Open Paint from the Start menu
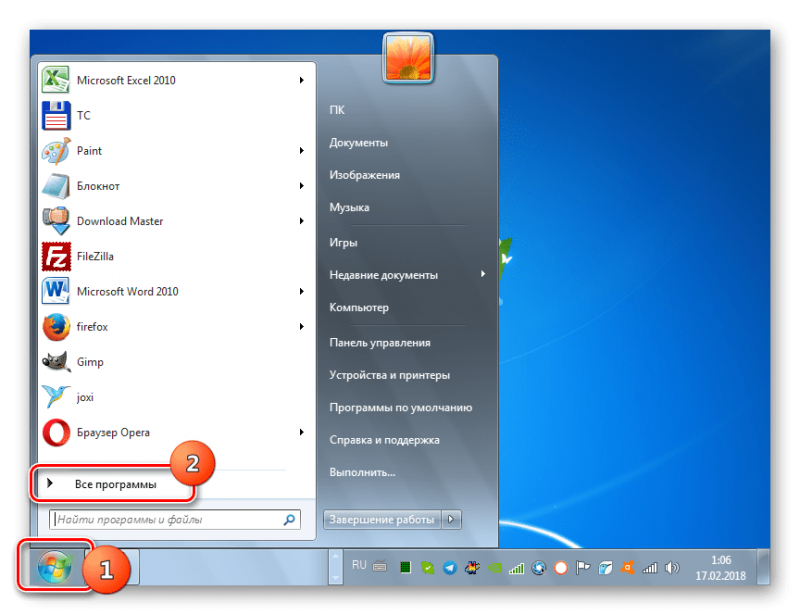This screenshot has height=615, width=800. click(x=176, y=151)
